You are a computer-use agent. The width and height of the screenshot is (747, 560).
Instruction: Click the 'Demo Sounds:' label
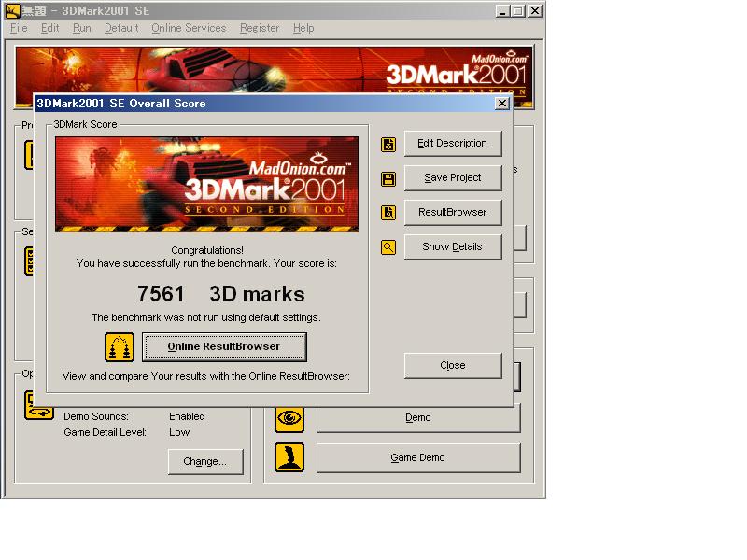pyautogui.click(x=96, y=416)
